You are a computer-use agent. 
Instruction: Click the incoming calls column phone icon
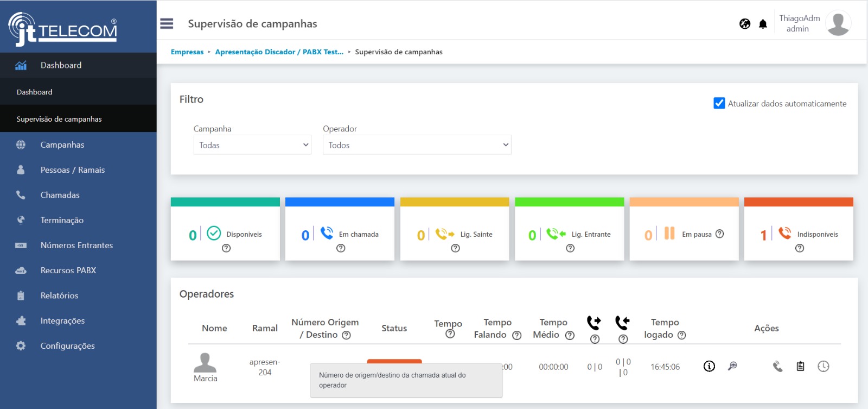point(622,323)
